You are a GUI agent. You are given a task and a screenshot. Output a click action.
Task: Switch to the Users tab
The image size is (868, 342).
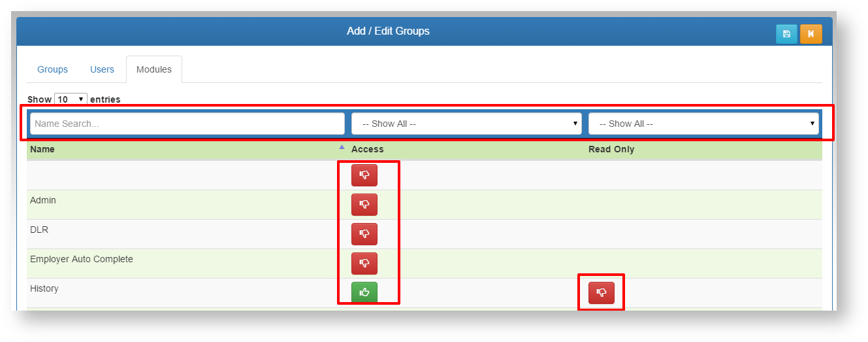(102, 69)
